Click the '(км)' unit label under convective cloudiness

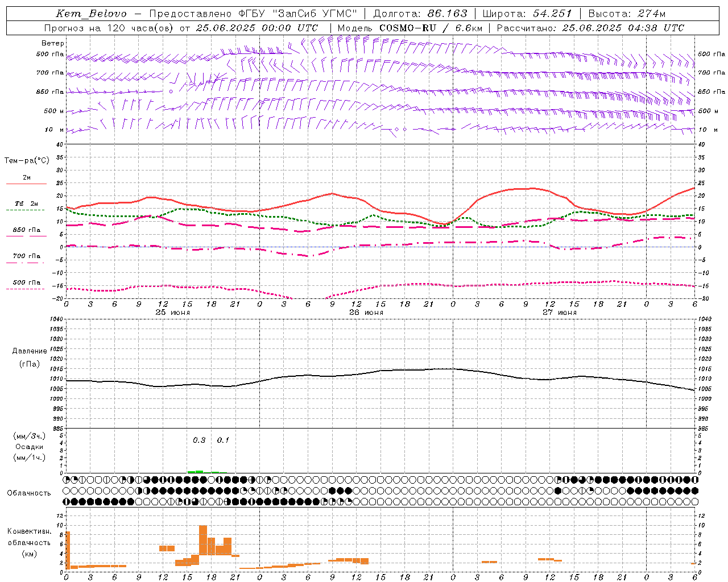(x=30, y=554)
